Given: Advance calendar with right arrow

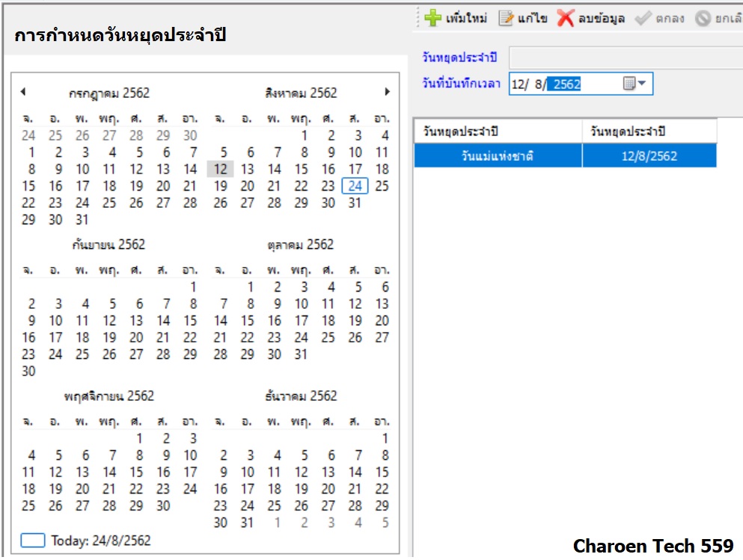Looking at the screenshot, I should (387, 92).
